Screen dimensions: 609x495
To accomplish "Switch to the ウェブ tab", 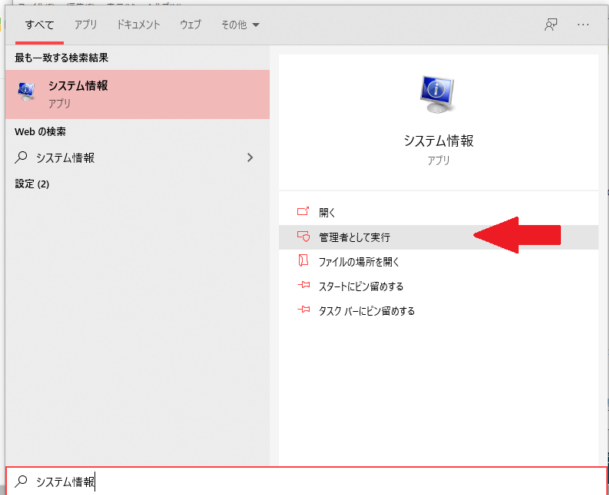I will coord(190,25).
